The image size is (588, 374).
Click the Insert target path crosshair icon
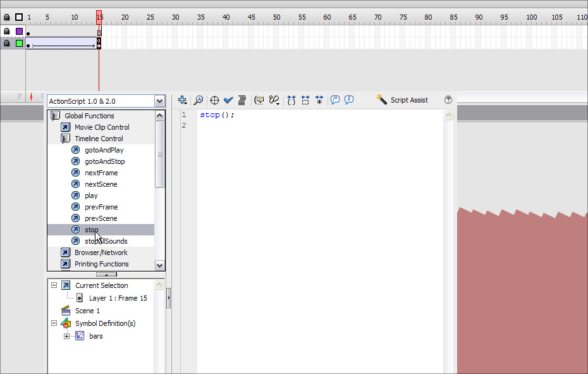(x=214, y=100)
